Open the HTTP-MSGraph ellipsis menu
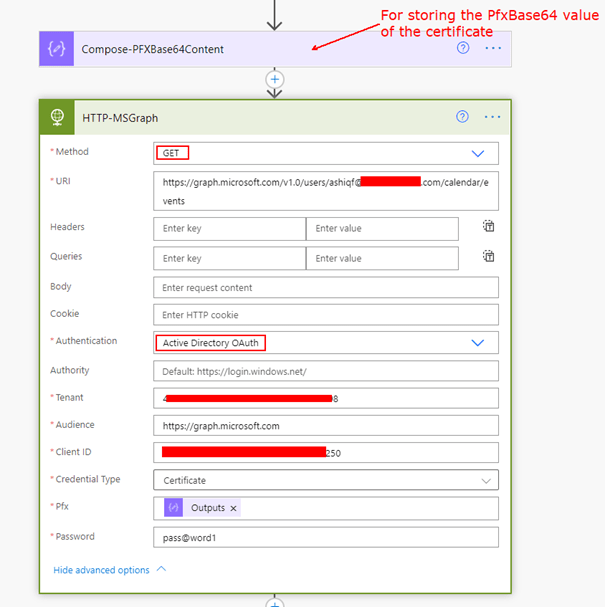 [x=492, y=117]
